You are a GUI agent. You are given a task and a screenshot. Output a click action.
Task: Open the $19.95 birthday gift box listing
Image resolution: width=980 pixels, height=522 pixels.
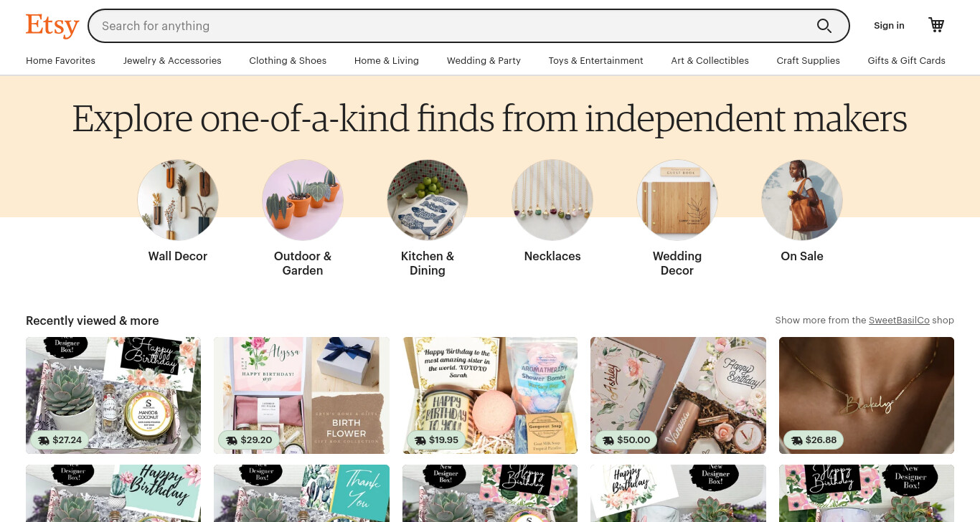[490, 395]
